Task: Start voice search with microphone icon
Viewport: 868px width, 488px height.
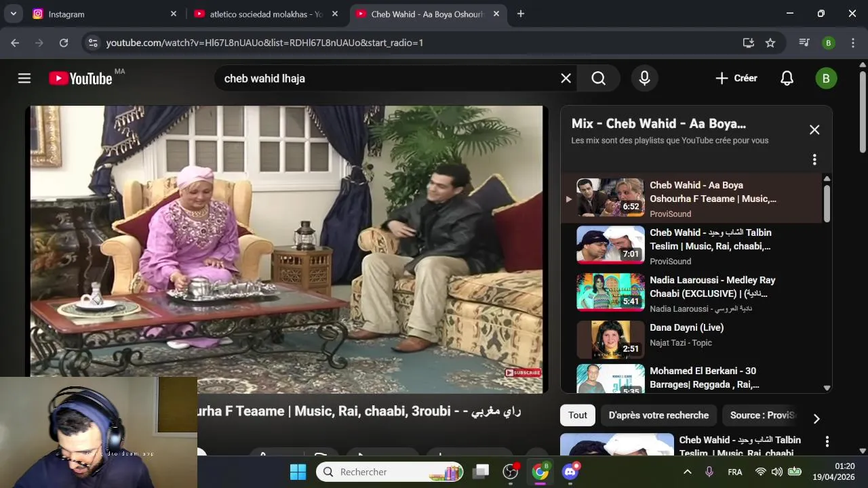Action: 644,79
